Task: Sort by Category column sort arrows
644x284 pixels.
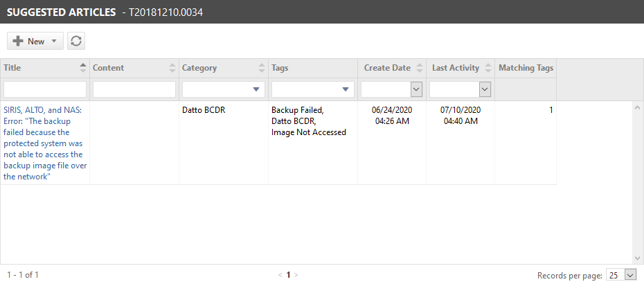Action: coord(262,68)
